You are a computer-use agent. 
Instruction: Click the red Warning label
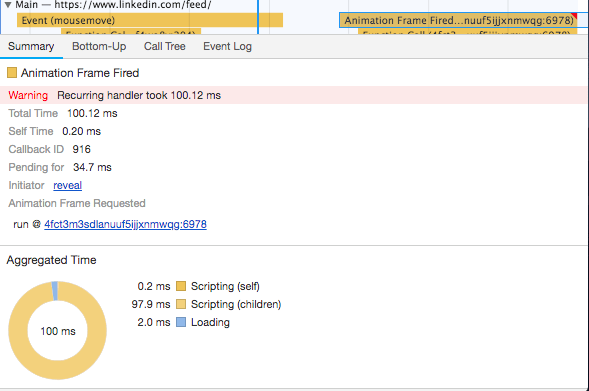[28, 95]
